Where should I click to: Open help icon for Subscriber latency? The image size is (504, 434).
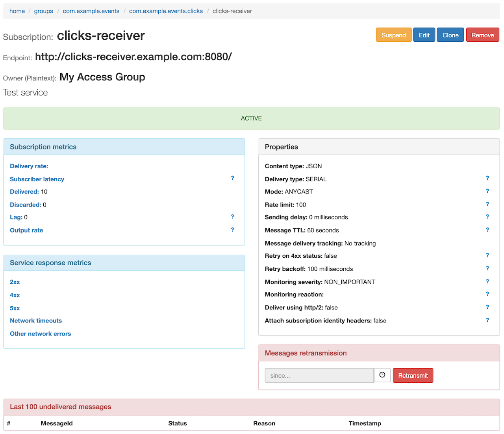click(232, 178)
